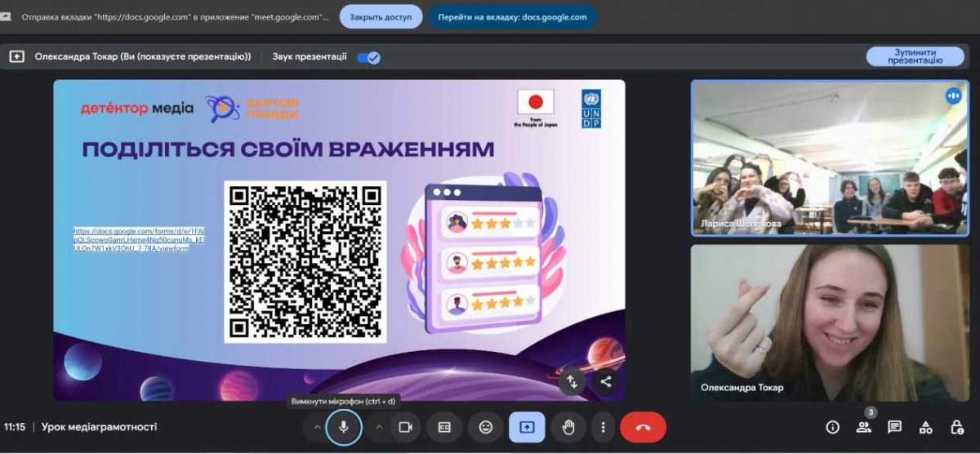Open the meeting details info icon
Viewport: 980px width, 454px height.
(x=833, y=427)
